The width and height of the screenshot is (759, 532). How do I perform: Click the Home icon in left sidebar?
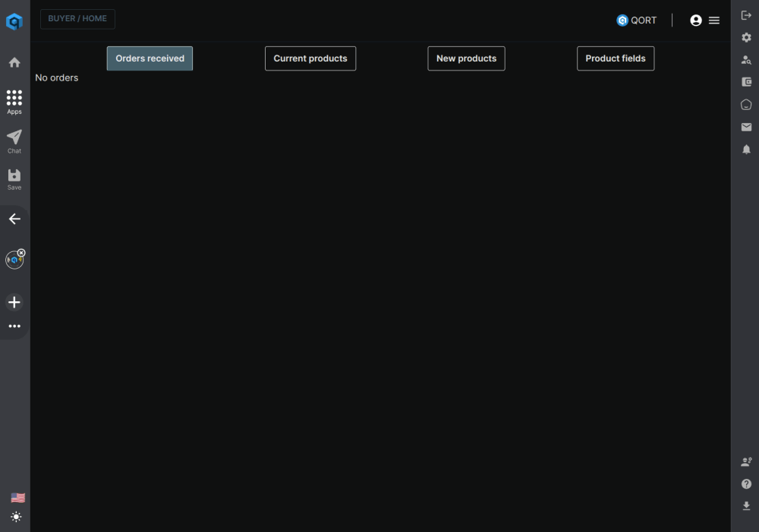[x=14, y=62]
